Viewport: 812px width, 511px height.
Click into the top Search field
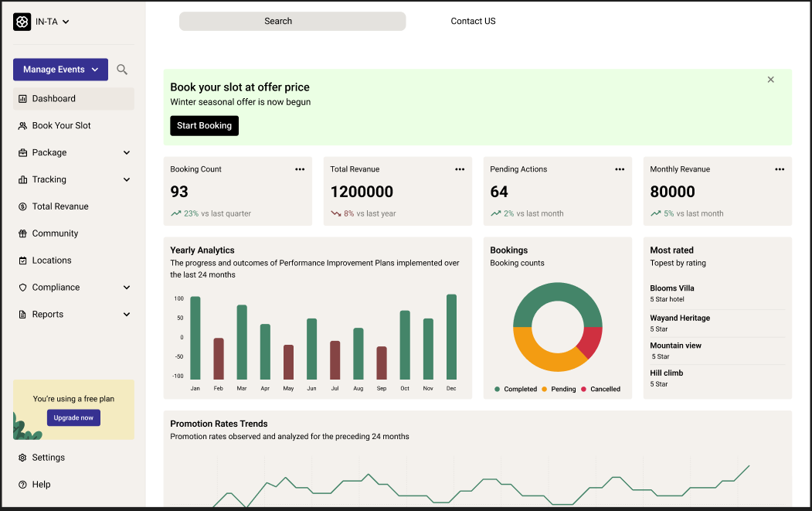(x=292, y=22)
